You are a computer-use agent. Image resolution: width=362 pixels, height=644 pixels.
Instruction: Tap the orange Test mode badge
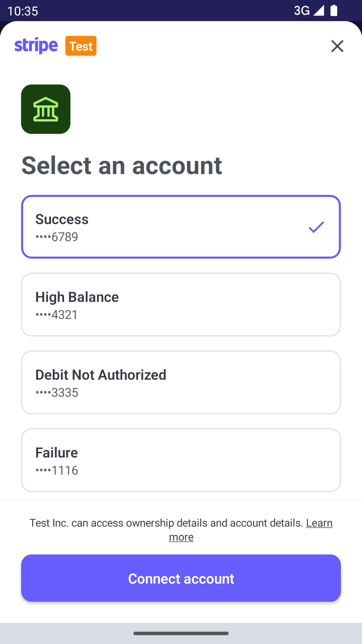81,46
